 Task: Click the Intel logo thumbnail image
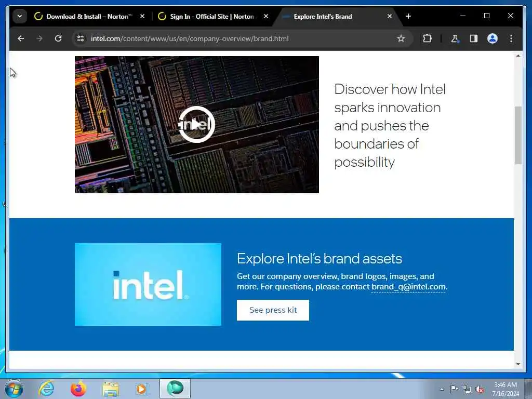(148, 284)
